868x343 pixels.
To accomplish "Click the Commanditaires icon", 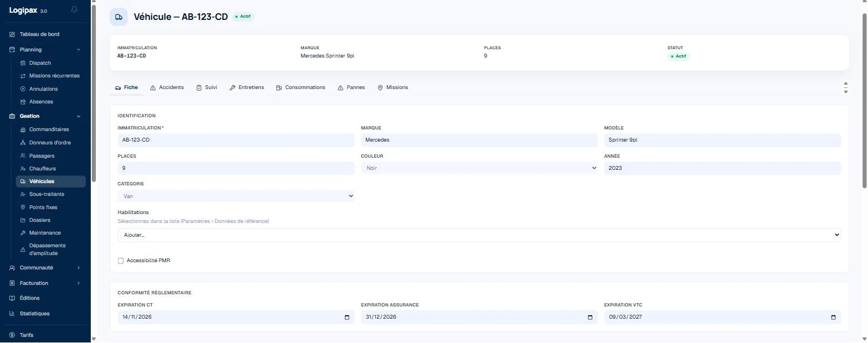I will pyautogui.click(x=23, y=129).
